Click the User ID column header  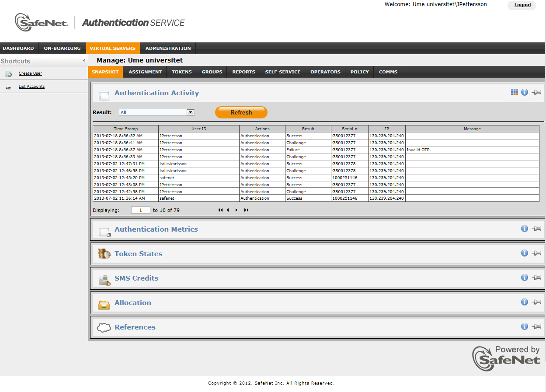click(x=199, y=129)
